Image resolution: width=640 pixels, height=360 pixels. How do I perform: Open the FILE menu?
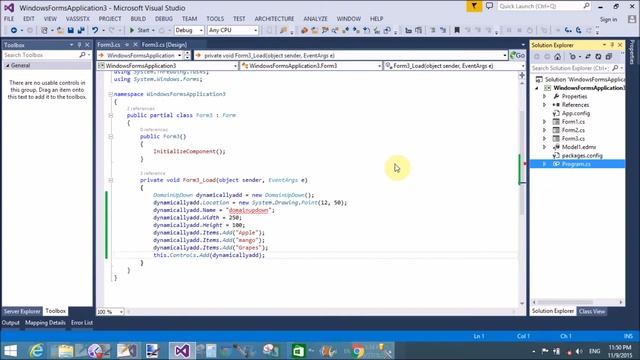point(9,19)
